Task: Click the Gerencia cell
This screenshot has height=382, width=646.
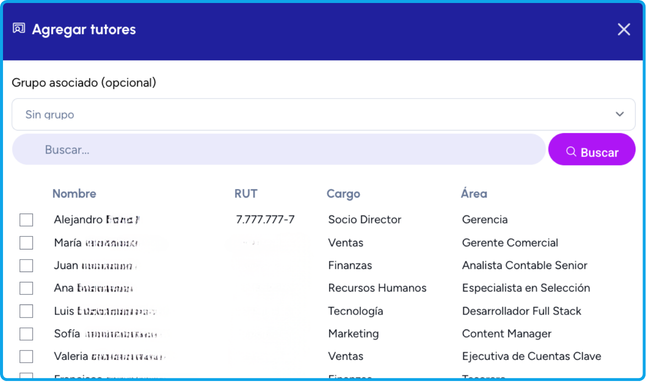Action: click(x=484, y=220)
